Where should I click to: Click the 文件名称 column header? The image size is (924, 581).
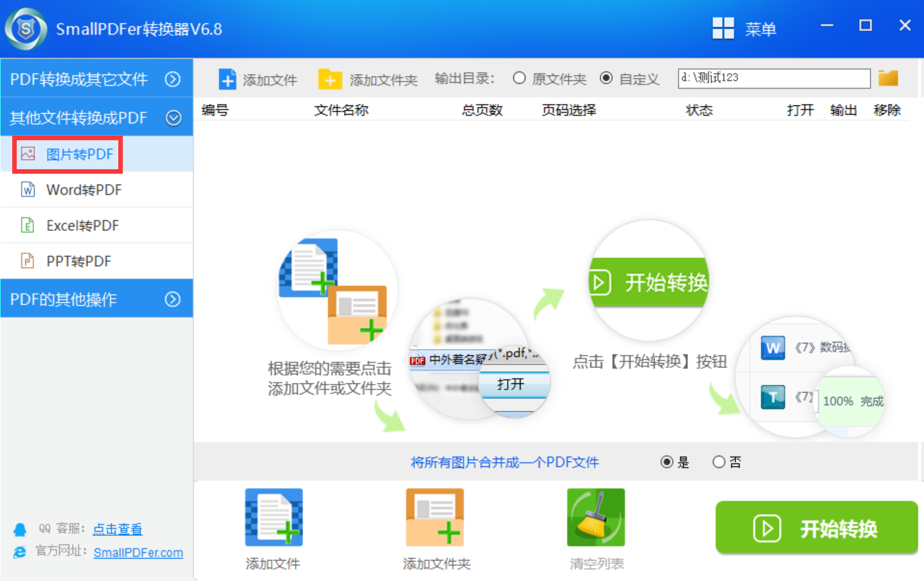click(x=341, y=110)
